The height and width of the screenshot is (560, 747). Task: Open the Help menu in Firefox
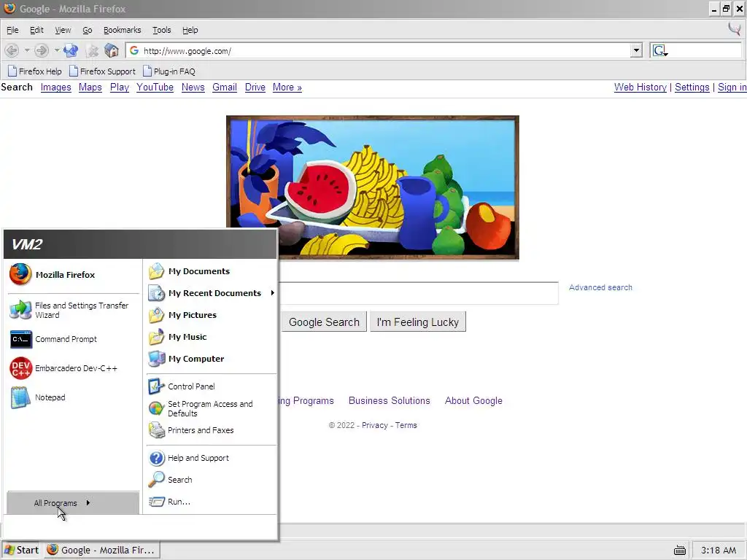(x=190, y=30)
